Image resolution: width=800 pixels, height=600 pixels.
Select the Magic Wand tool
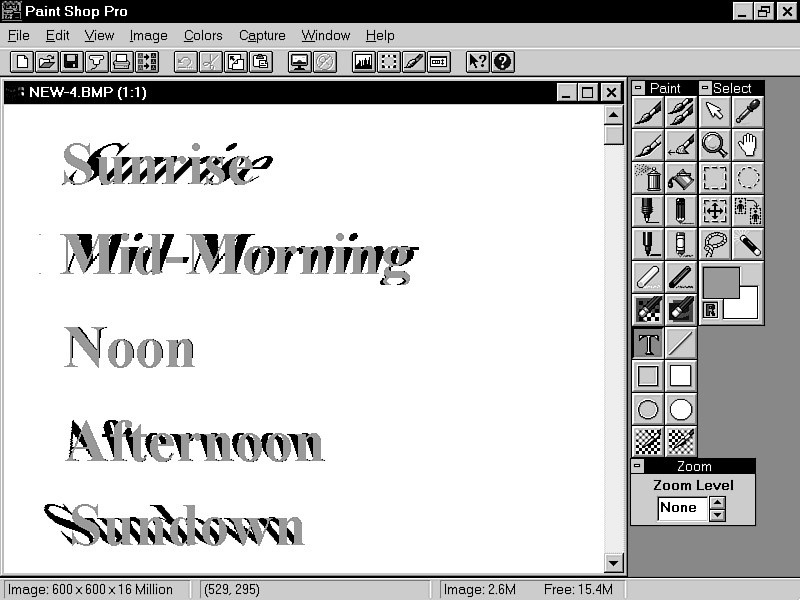tap(747, 244)
